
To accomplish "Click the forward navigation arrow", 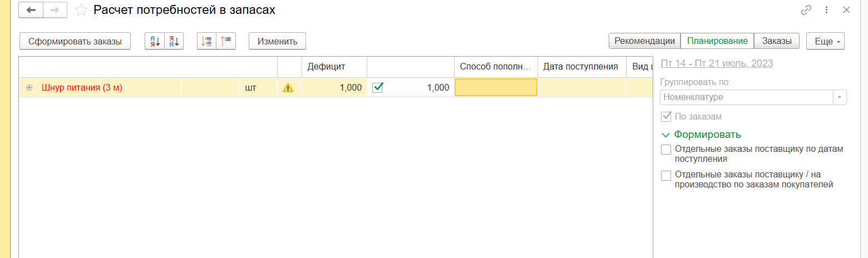I will point(55,10).
